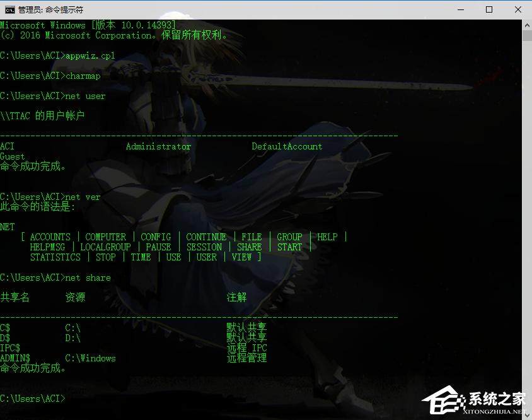The width and height of the screenshot is (532, 420).
Task: Close the command prompt window
Action: click(518, 9)
